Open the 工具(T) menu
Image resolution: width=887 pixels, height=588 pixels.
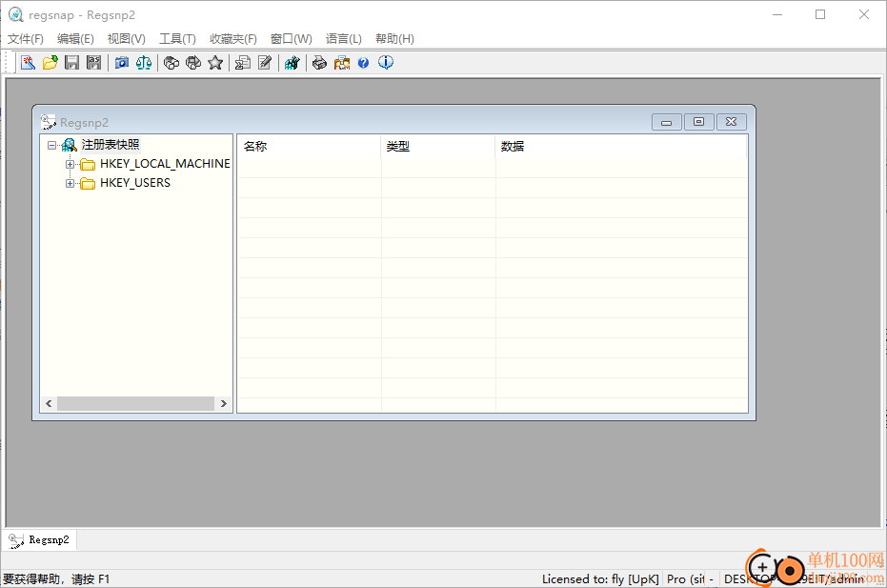[x=177, y=38]
